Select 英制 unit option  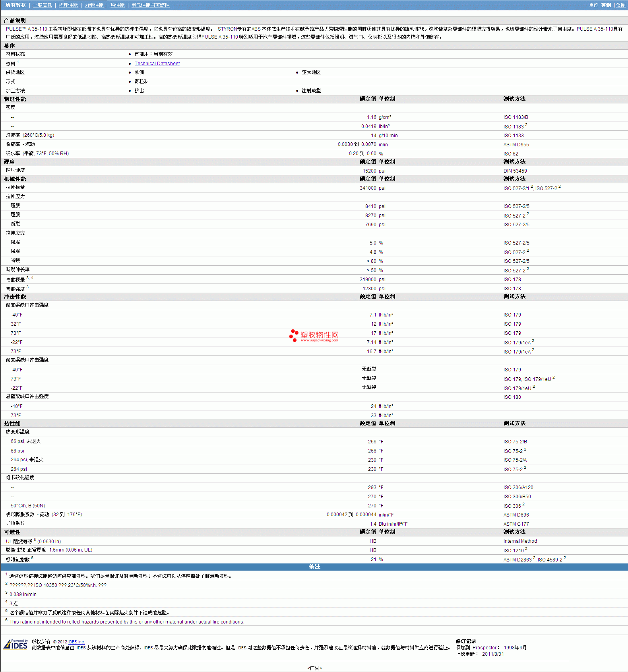pyautogui.click(x=606, y=5)
